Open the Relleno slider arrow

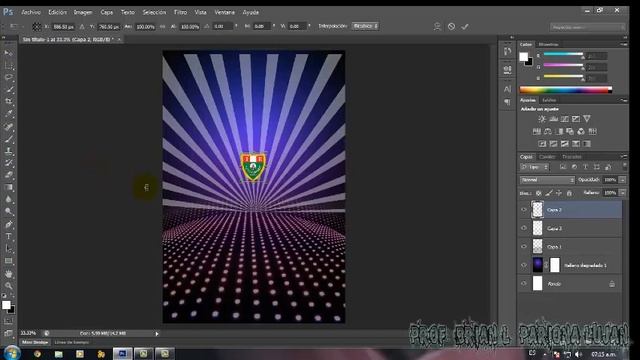coord(622,193)
